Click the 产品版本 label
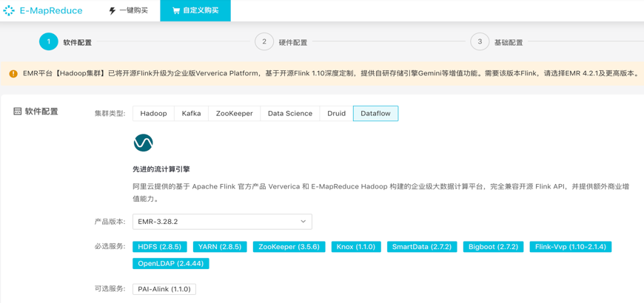Screen dimensions: 644x303 (x=110, y=222)
